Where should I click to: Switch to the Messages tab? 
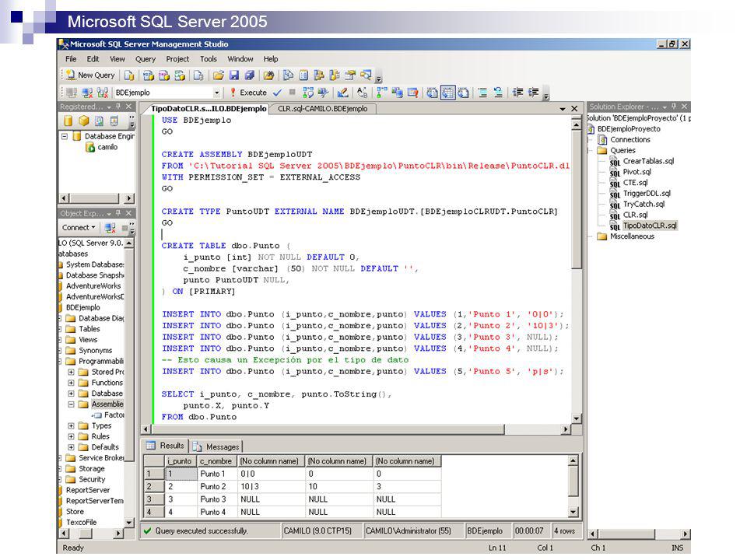pos(217,446)
